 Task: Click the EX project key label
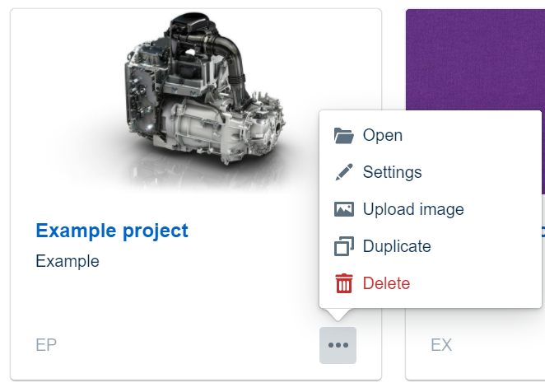click(x=441, y=345)
